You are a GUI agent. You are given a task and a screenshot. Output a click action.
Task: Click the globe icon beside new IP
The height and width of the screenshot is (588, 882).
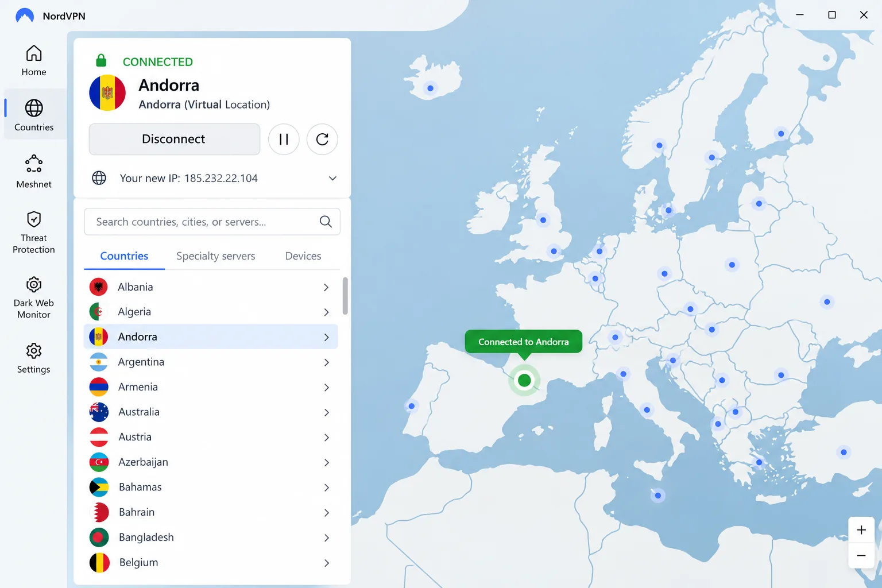(x=99, y=178)
